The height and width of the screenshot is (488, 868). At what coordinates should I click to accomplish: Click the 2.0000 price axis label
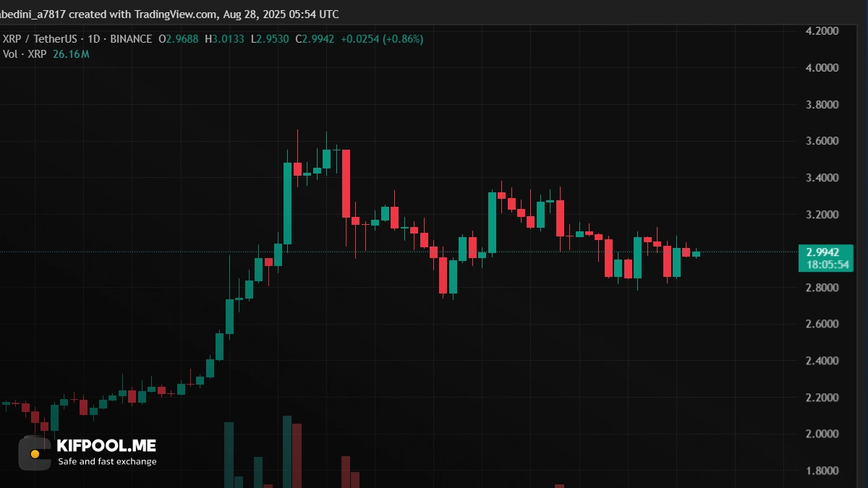tap(822, 435)
